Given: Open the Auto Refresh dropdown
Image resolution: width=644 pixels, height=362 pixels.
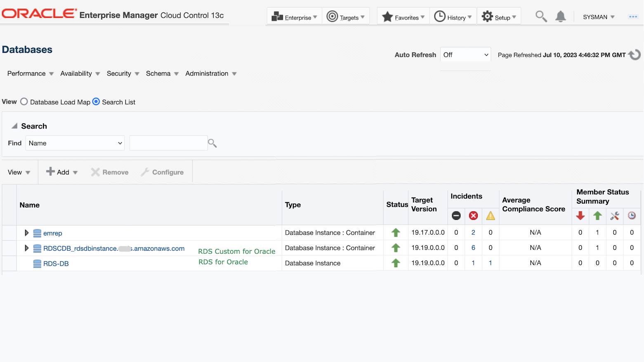Looking at the screenshot, I should coord(465,55).
